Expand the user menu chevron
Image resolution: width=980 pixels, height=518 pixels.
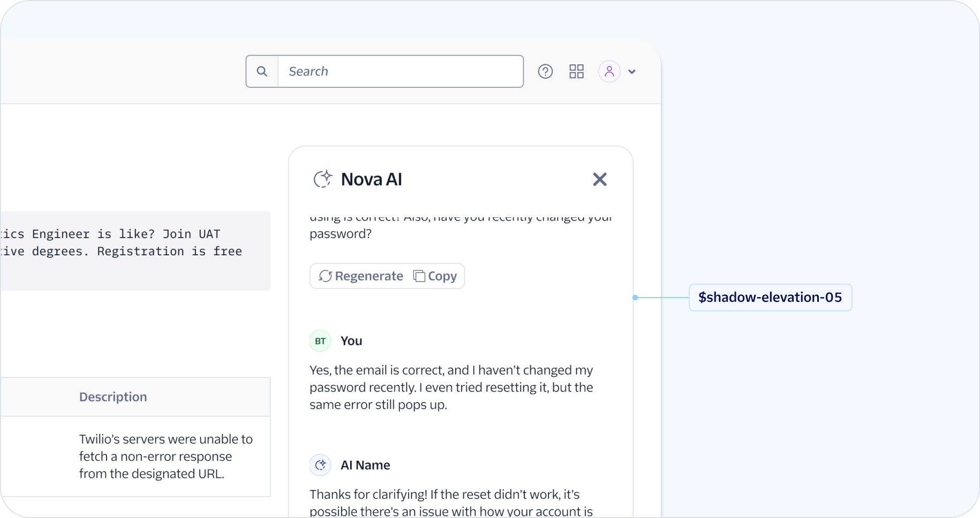click(632, 72)
